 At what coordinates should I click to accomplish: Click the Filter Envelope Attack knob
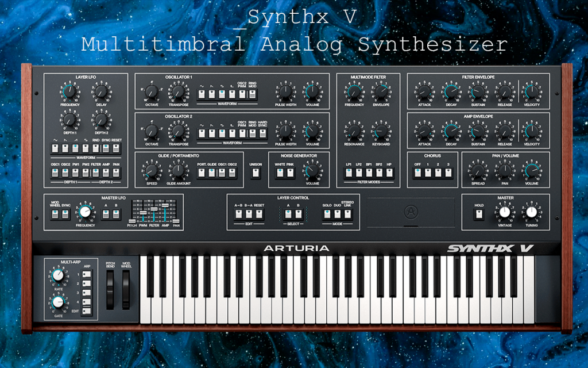pos(424,91)
